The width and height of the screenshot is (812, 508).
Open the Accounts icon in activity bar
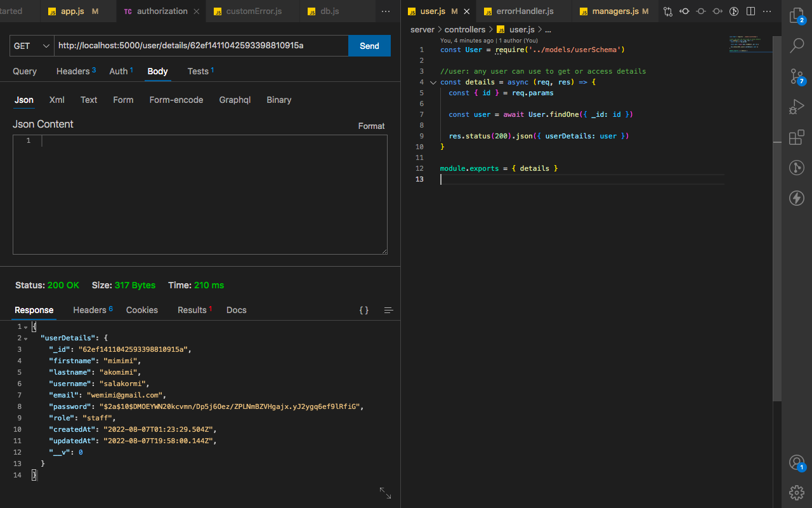(797, 462)
